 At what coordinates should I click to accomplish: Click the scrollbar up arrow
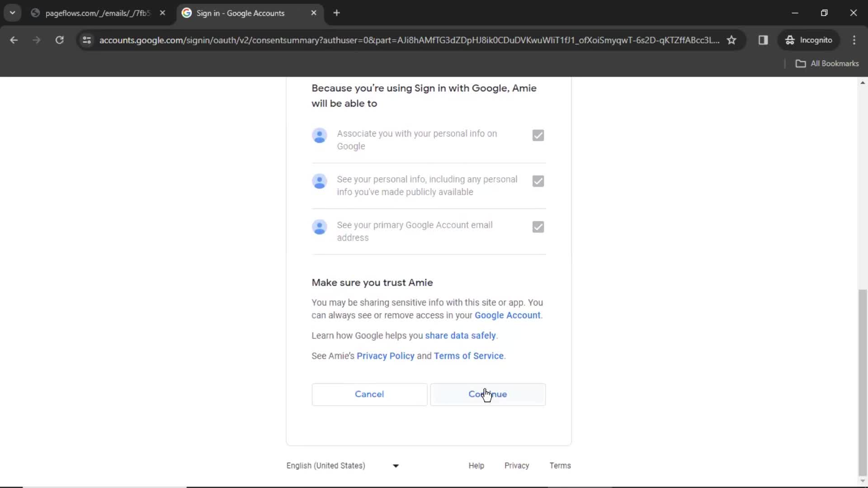(x=863, y=83)
